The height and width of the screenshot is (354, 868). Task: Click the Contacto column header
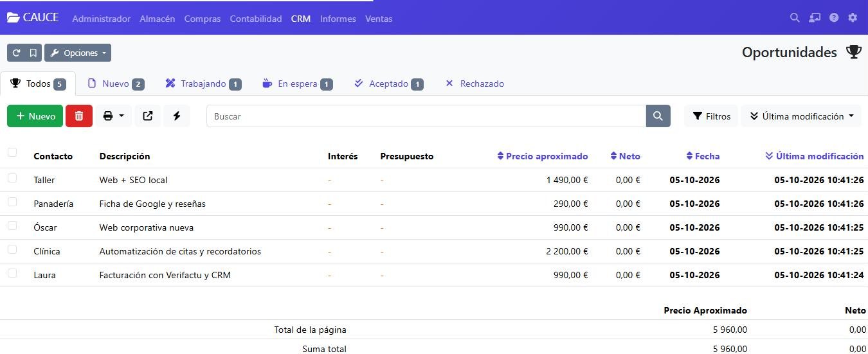(x=53, y=156)
